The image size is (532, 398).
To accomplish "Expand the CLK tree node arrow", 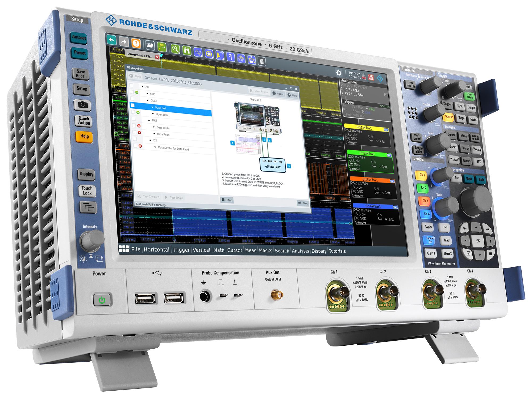I will tap(148, 94).
